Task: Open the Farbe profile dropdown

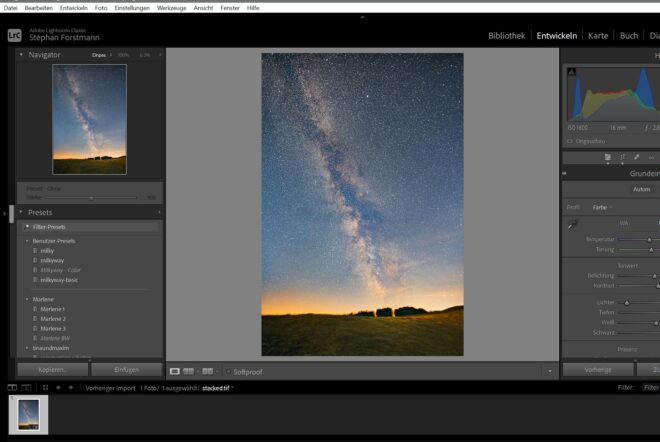Action: [602, 207]
